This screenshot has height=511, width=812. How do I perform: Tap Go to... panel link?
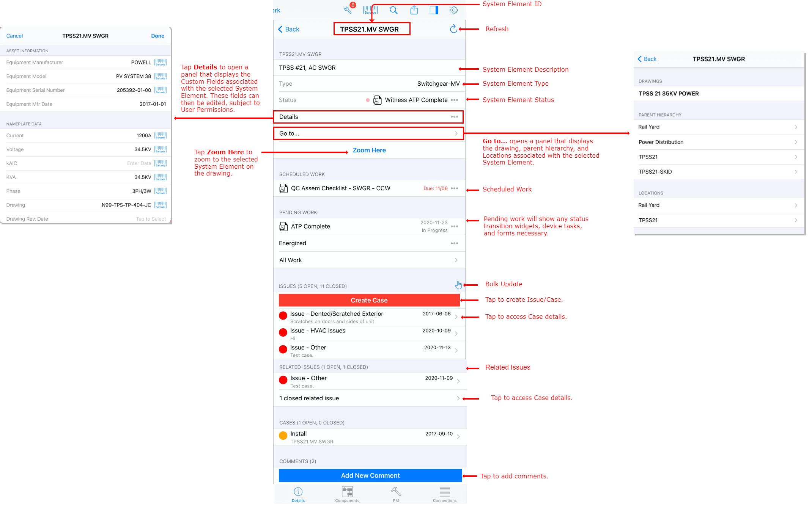369,133
